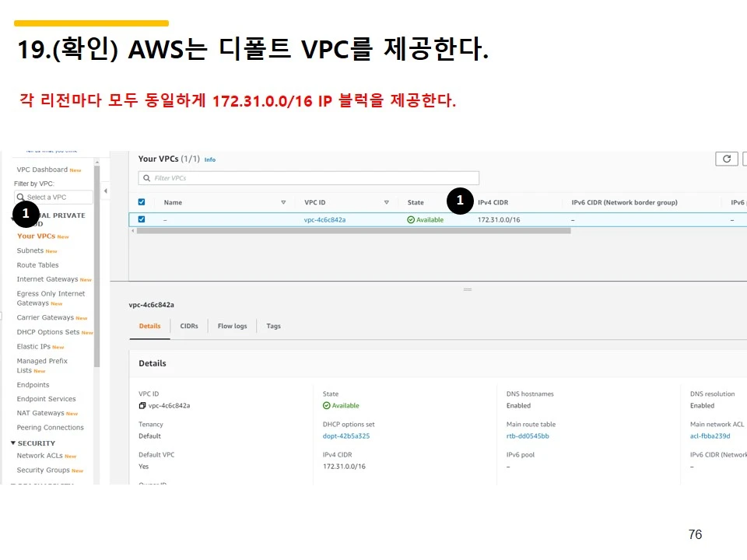Open Route Tables in sidebar
This screenshot has height=560, width=747.
37,264
